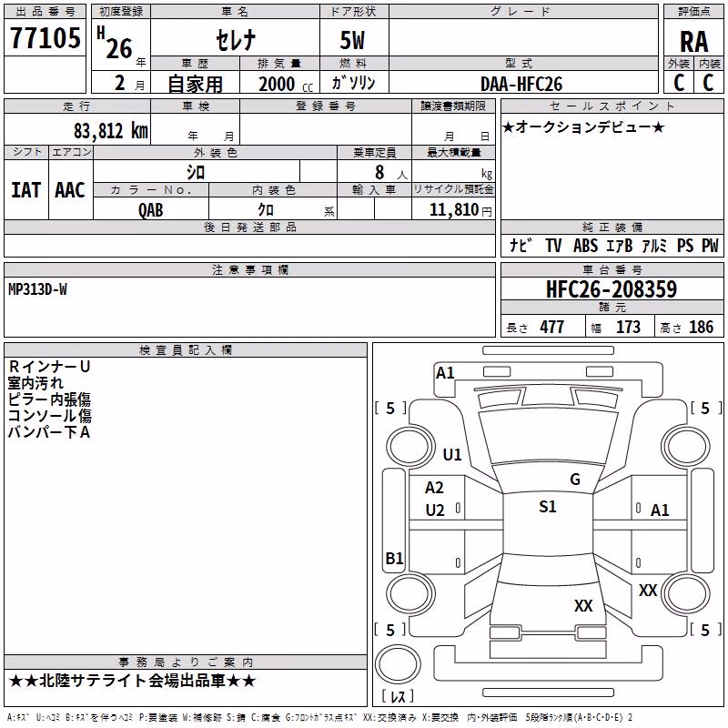The width and height of the screenshot is (728, 728).
Task: Select the front-right tire icon
Action: tap(687, 447)
